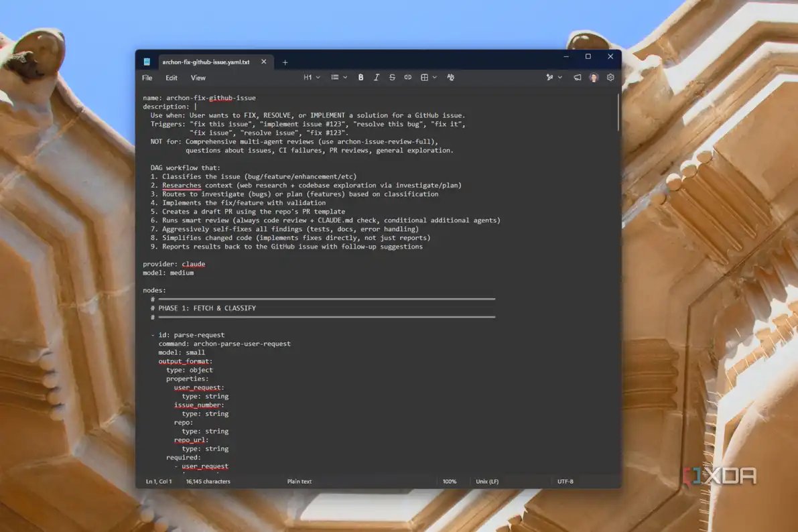The width and height of the screenshot is (798, 532).
Task: Click the vertical scrollbar thumb
Action: (618, 112)
